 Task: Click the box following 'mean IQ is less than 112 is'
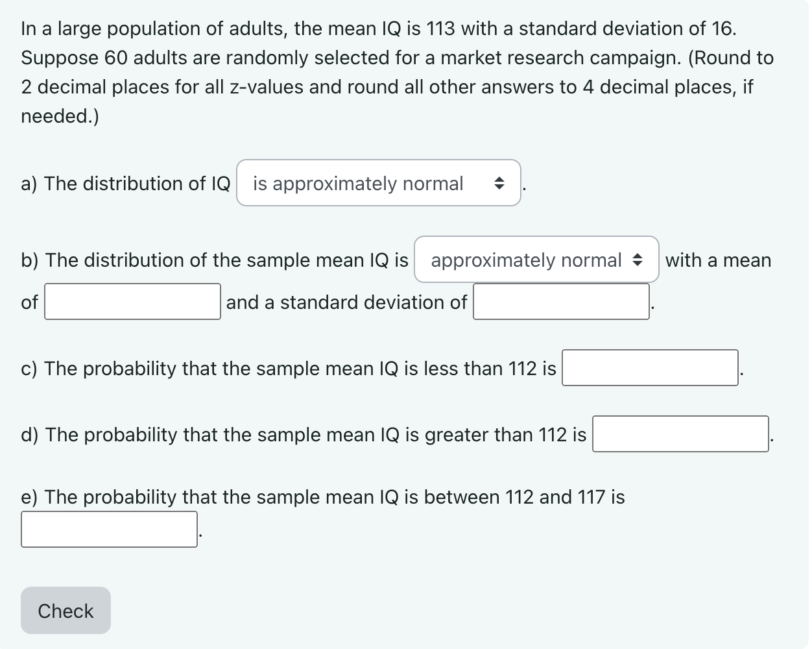tap(650, 368)
